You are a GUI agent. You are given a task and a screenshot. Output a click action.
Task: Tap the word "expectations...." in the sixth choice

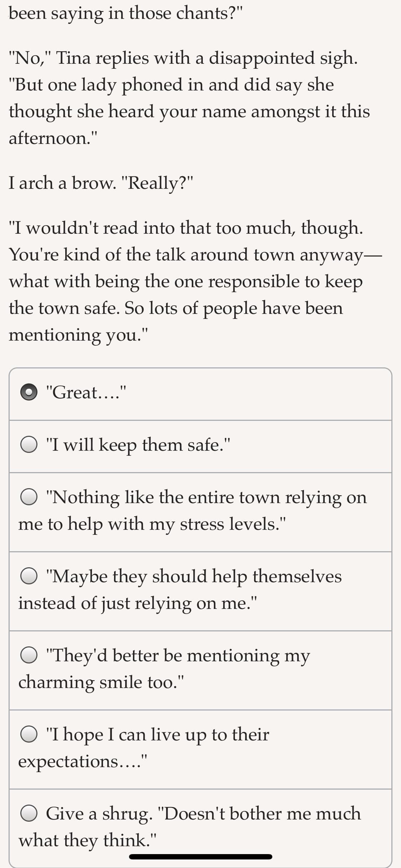83,761
